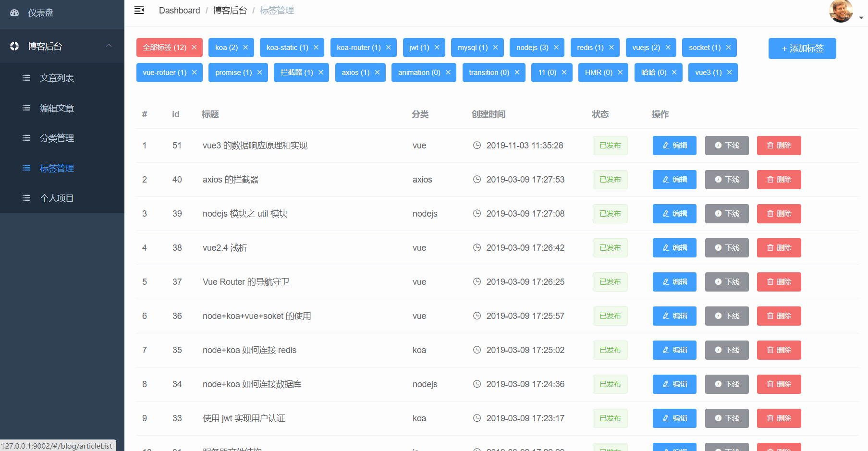Screen dimensions: 868x451
Task: Click the timestamp 2019-11-03 11:35:28
Action: [525, 146]
